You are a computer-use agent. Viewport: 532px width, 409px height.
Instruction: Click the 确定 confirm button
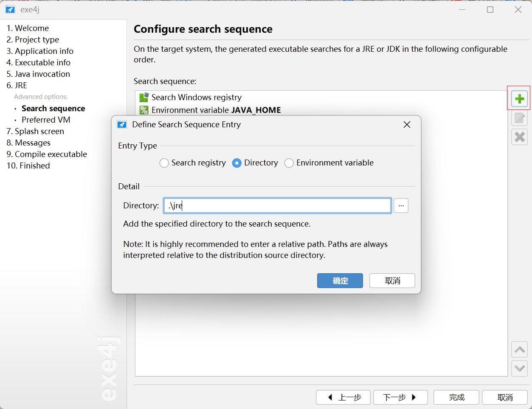pos(340,281)
